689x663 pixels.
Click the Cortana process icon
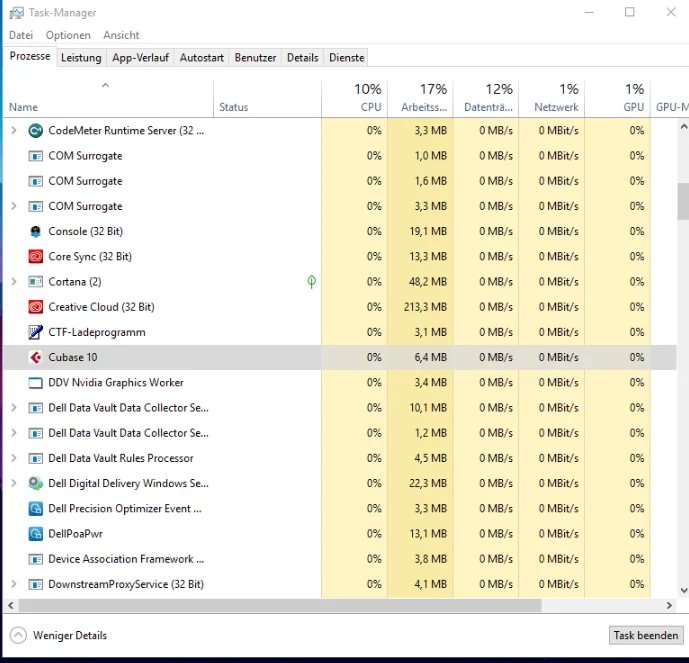click(36, 282)
